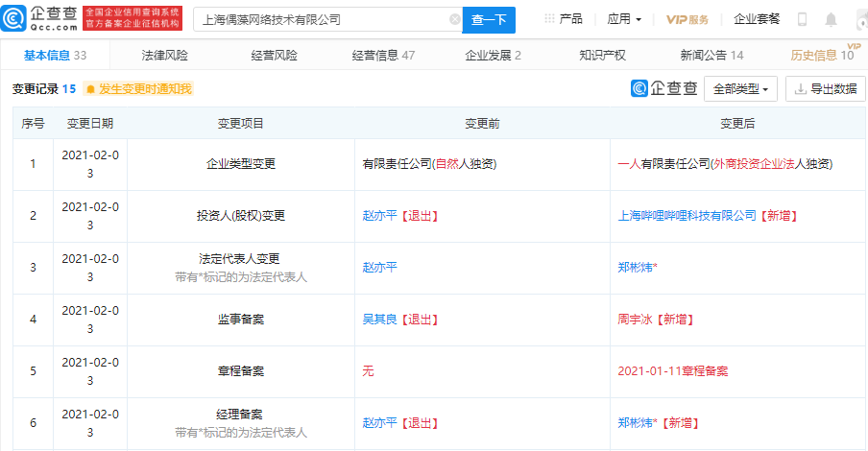Click the 序号 column header
Screen dimensions: 868x451
coord(33,124)
